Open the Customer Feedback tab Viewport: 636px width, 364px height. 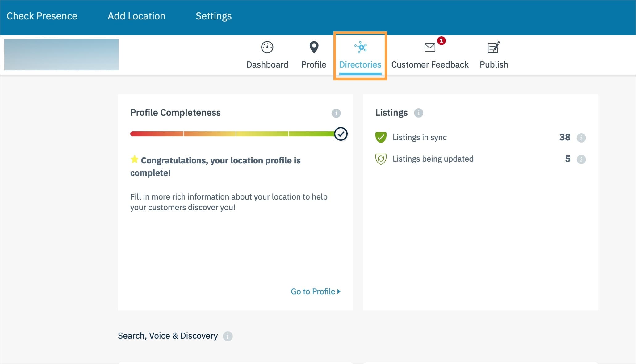(x=430, y=56)
